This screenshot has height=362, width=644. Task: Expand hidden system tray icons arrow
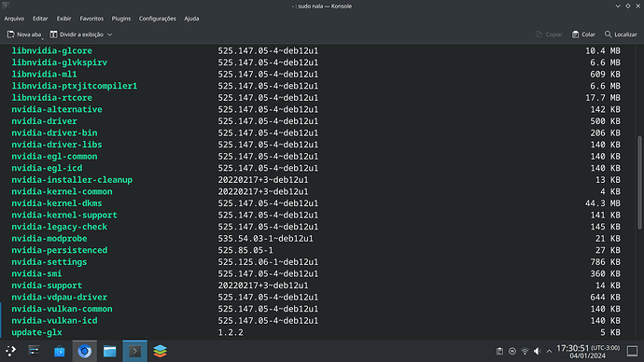click(549, 352)
